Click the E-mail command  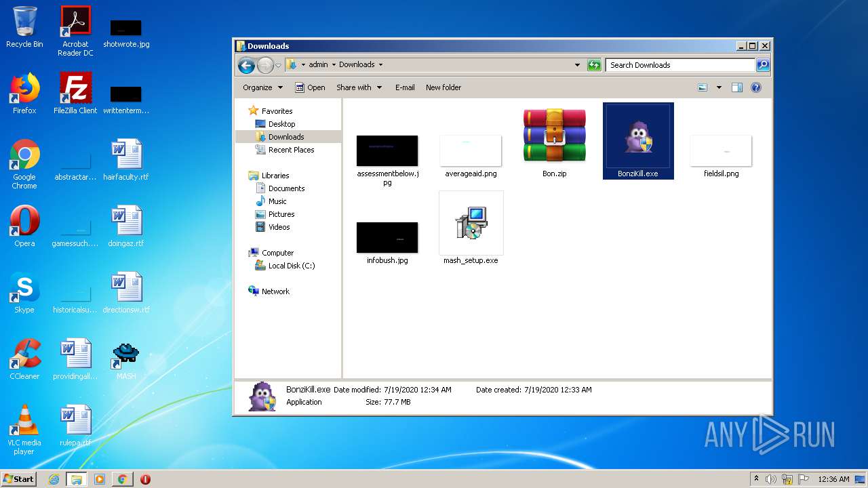(405, 87)
